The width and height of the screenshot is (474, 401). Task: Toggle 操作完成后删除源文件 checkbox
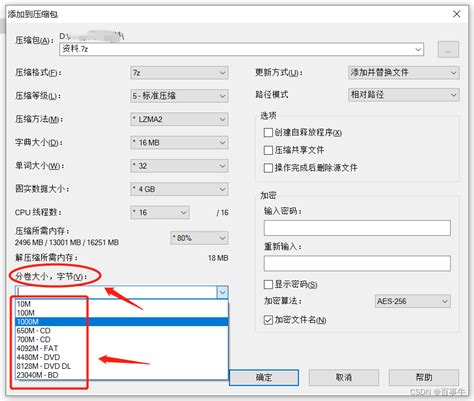tap(268, 168)
